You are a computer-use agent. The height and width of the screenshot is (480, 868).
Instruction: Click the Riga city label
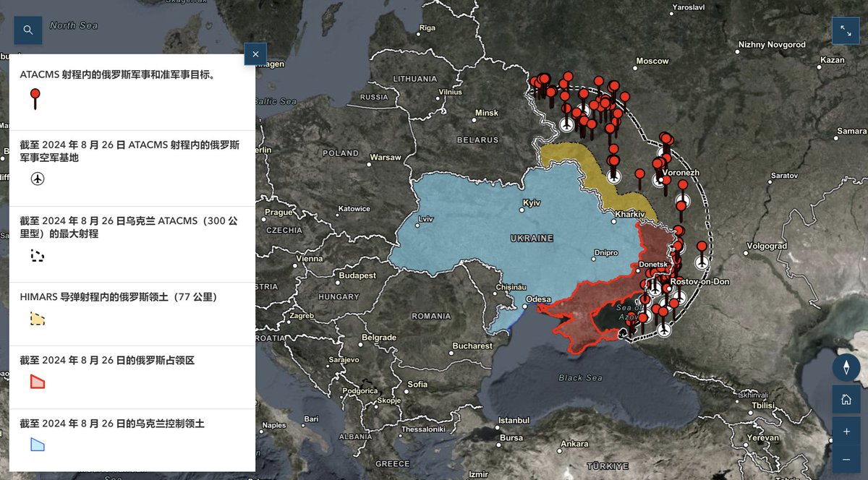pyautogui.click(x=427, y=28)
